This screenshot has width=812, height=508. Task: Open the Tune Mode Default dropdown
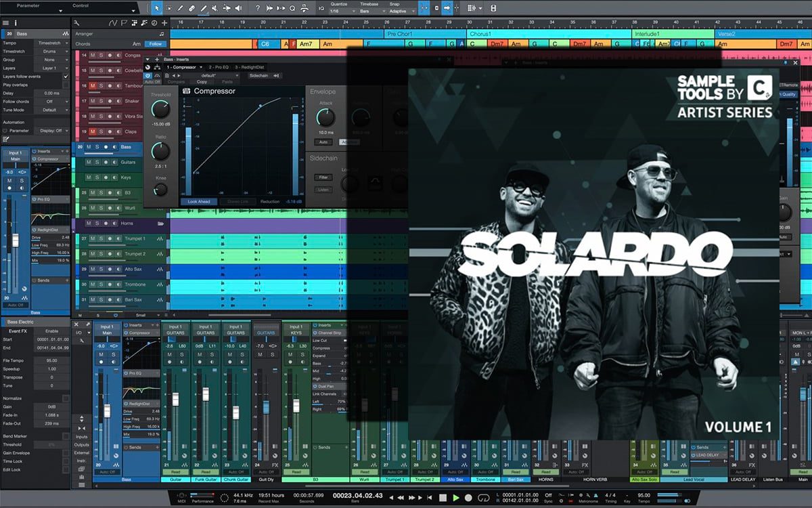[50, 110]
